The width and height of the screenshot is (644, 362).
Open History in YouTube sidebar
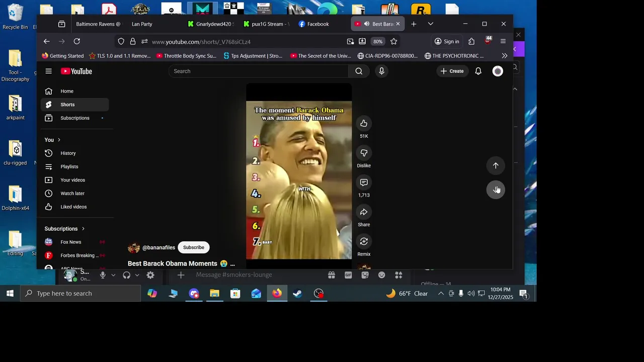point(74,153)
